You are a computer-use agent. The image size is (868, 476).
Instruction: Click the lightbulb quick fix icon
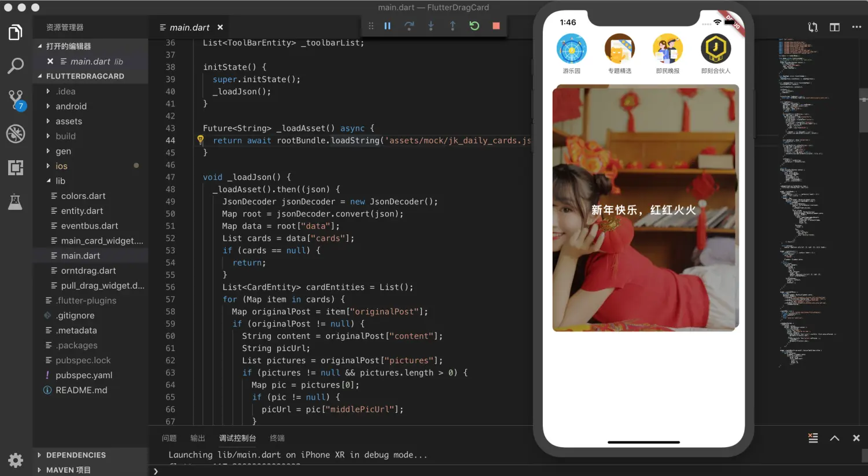click(200, 139)
